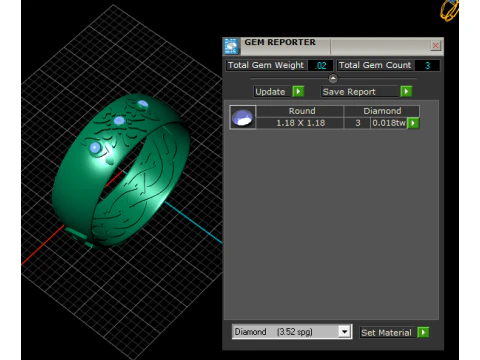Click the Total Gem Weight value field
The height and width of the screenshot is (360, 480).
(320, 65)
